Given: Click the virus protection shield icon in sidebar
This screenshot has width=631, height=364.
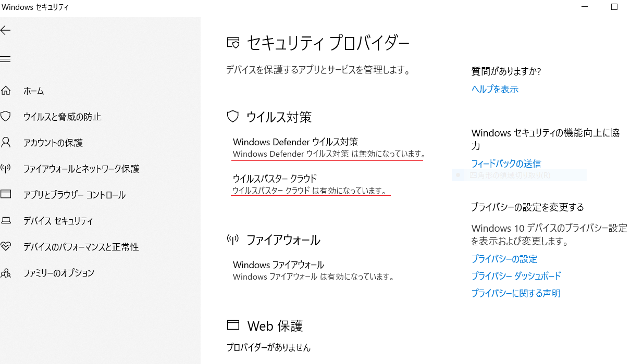Looking at the screenshot, I should (x=6, y=117).
